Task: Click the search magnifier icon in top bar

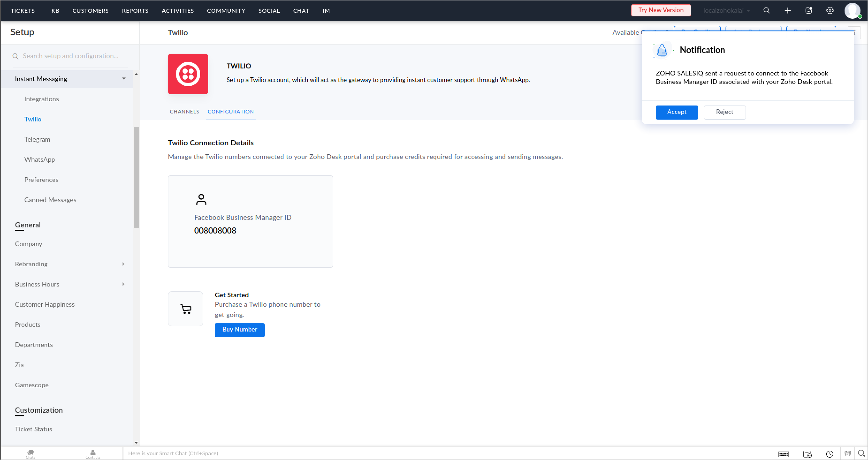Action: tap(766, 11)
